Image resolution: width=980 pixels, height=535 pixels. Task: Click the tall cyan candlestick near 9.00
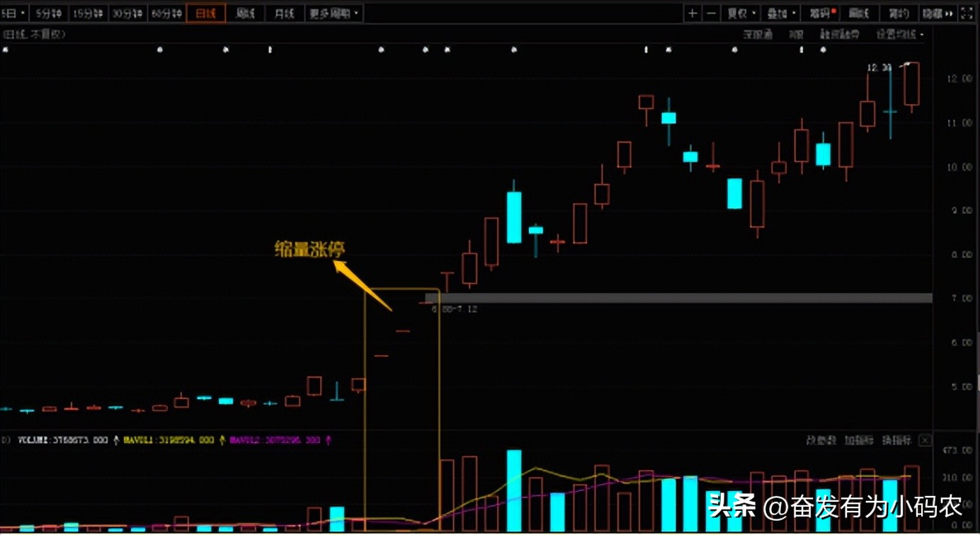coord(514,217)
